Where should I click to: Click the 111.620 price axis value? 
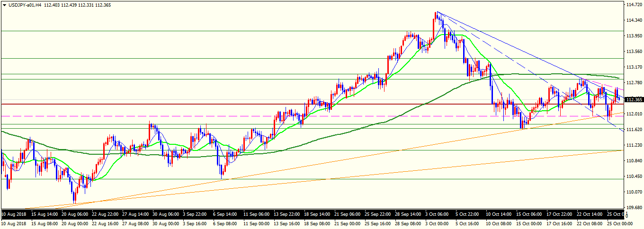point(634,130)
